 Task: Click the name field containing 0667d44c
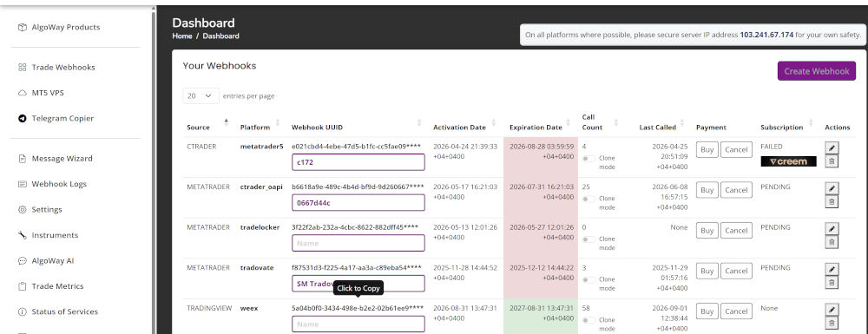[358, 202]
